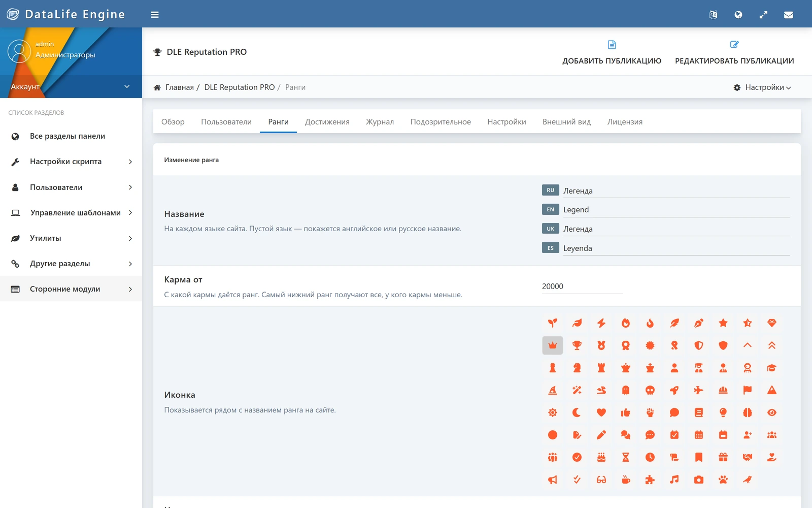Select the diamond gem icon
812x508 pixels.
pyautogui.click(x=772, y=323)
